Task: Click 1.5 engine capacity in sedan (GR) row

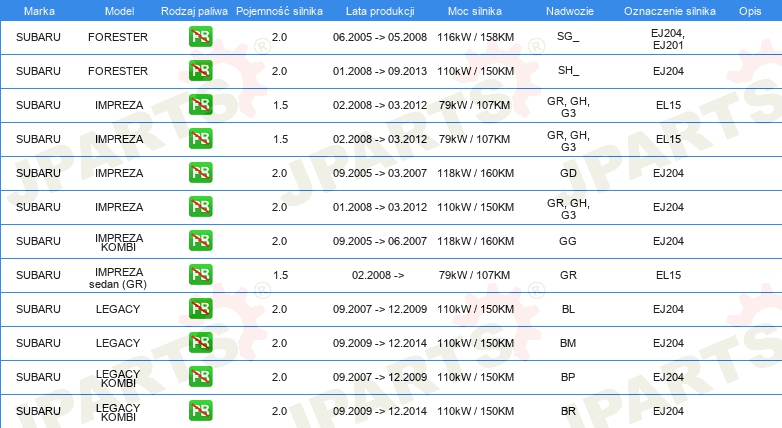Action: (280, 275)
